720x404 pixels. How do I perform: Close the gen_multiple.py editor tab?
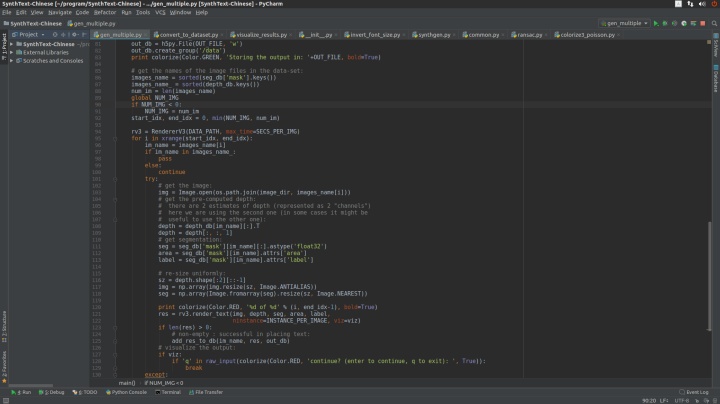(x=146, y=35)
